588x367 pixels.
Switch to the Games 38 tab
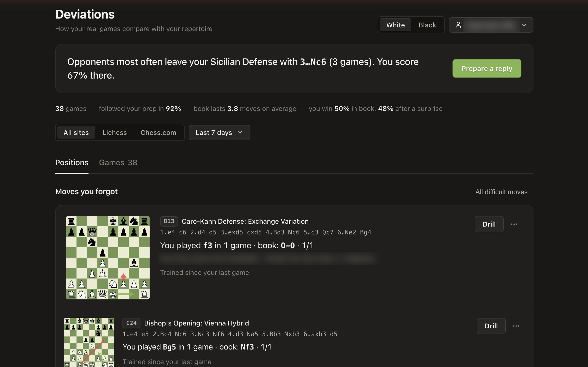[118, 163]
